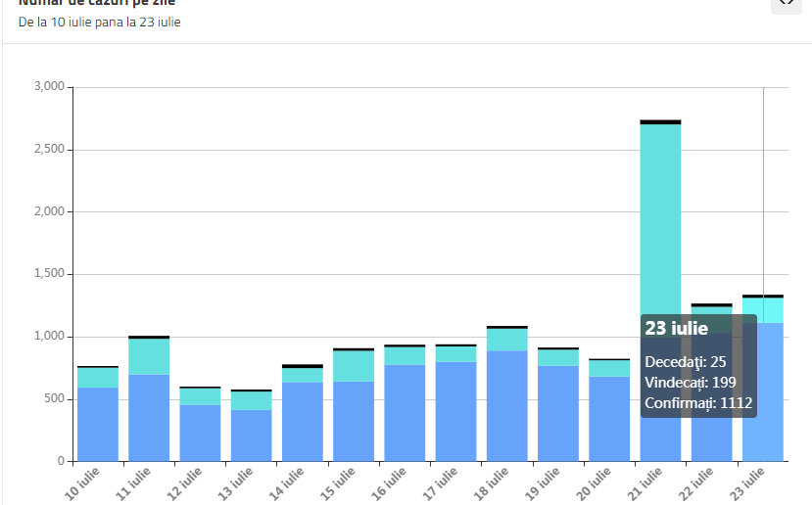Click the blue bar for 20 iulie
Image resolution: width=812 pixels, height=505 pixels.
point(609,418)
